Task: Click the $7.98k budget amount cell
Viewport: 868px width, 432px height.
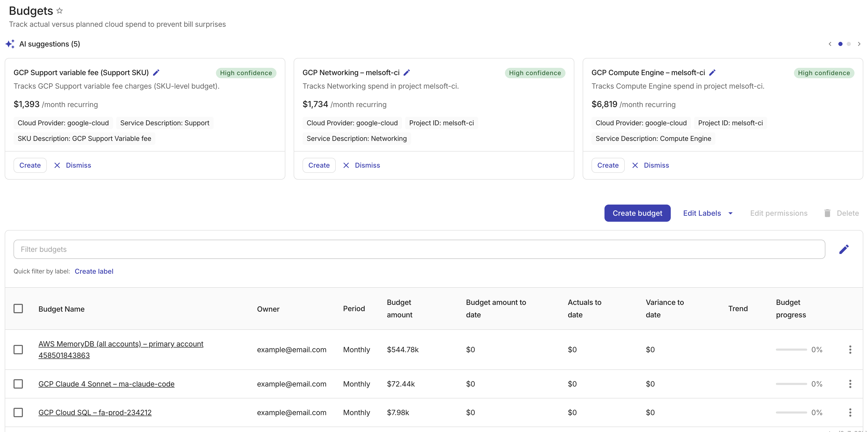Action: [x=398, y=413]
